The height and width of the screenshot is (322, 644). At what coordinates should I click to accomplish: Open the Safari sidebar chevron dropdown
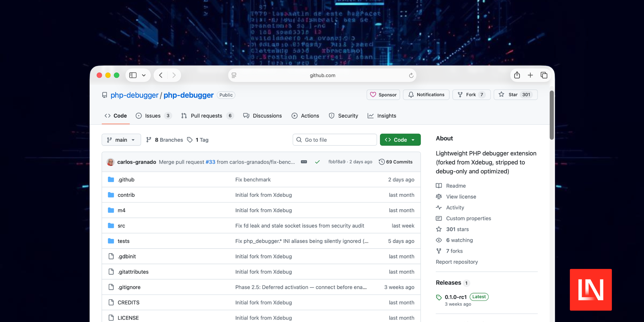coord(143,75)
